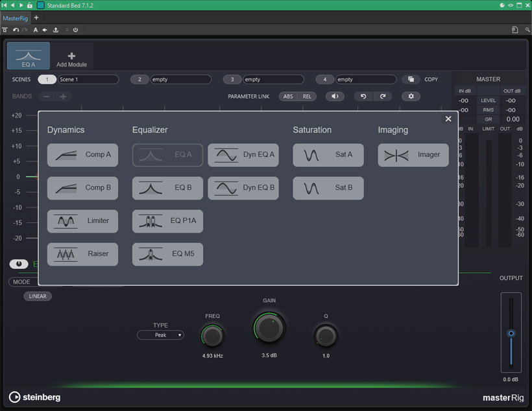Toggle the speaker listen icon

tap(335, 97)
